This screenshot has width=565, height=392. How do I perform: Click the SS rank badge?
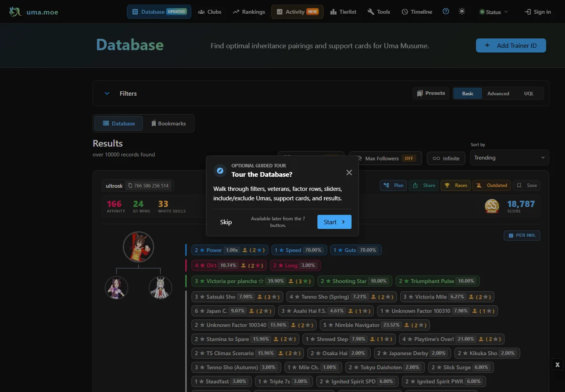coord(492,206)
